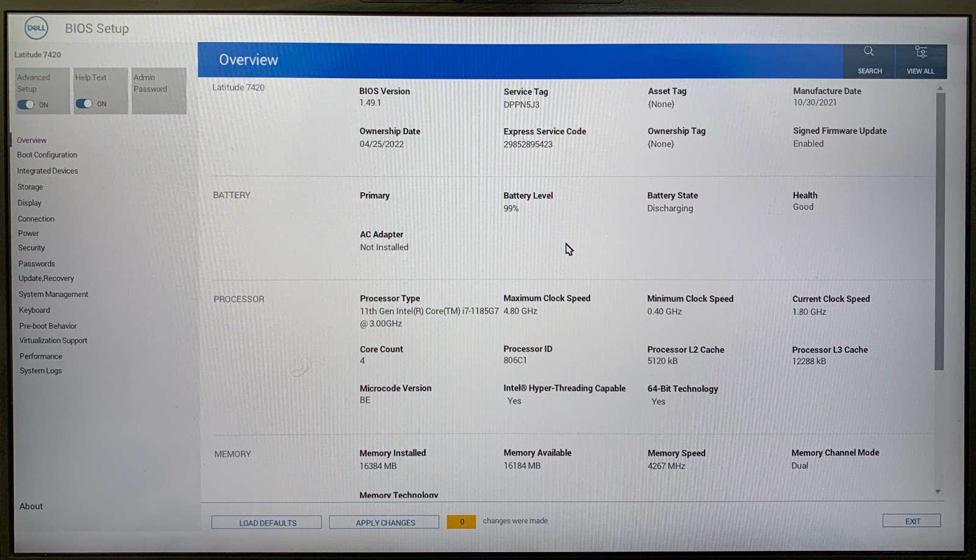Click Memory Available 16184 MB
Viewport: 976px width, 560px height.
click(x=522, y=465)
